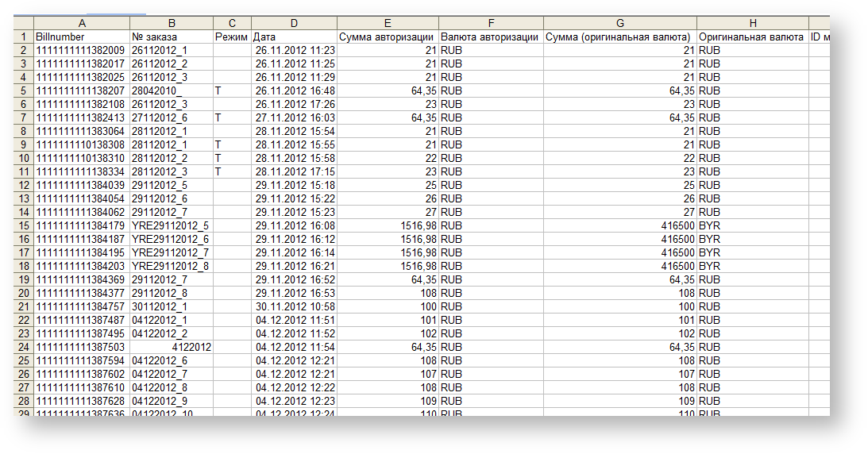Select the date cell 26.11.2012 17:26

coord(294,104)
